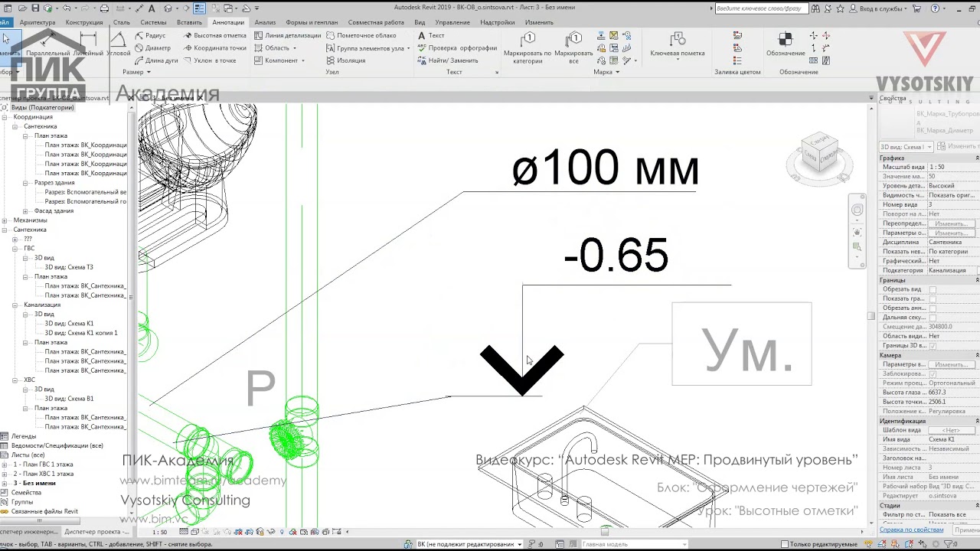Screen dimensions: 980x551
Task: Choose the Arc Length (Длина дуги) tool
Action: tap(156, 60)
